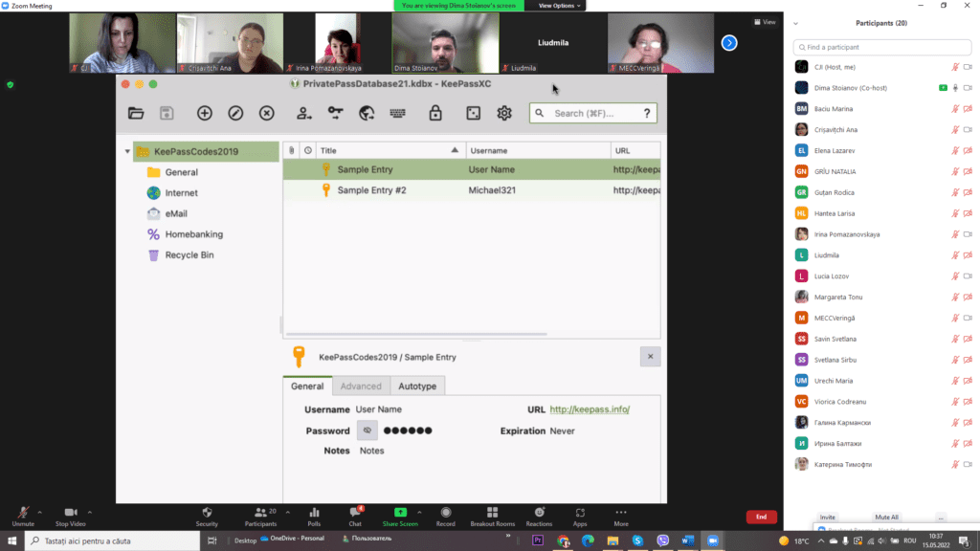
Task: Switch to the Autotype tab
Action: click(x=416, y=386)
